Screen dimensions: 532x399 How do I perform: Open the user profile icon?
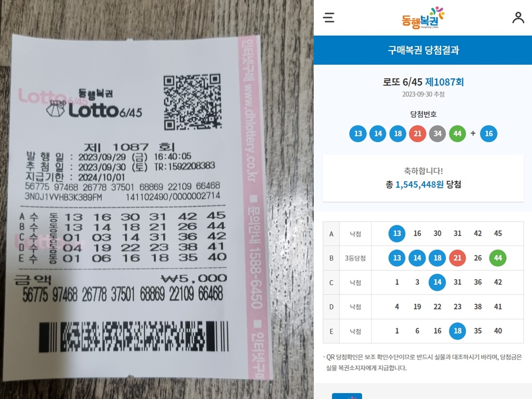click(518, 18)
